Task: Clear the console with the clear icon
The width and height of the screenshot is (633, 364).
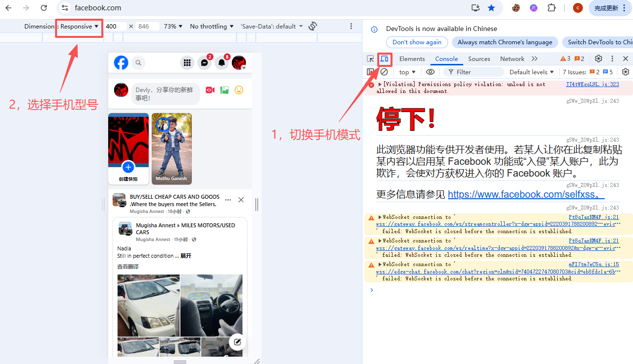Action: (x=384, y=72)
